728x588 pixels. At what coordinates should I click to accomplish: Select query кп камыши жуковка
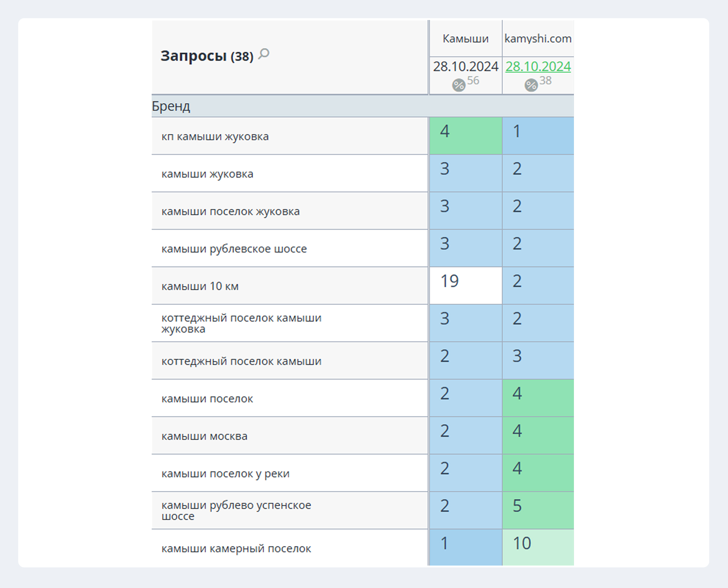[x=215, y=136]
